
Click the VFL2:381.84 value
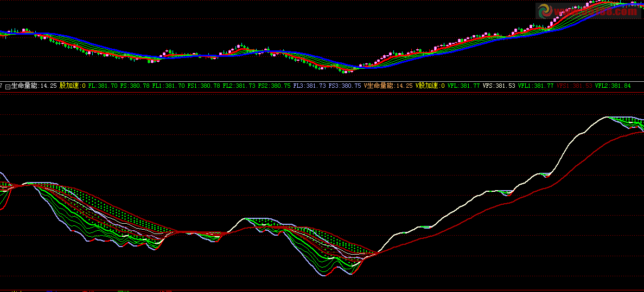point(613,86)
